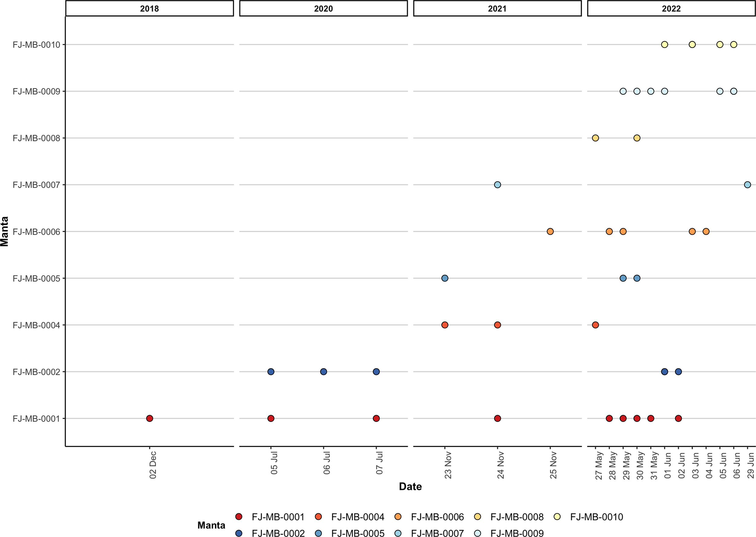Select the 04 Jun date tick label

[709, 465]
